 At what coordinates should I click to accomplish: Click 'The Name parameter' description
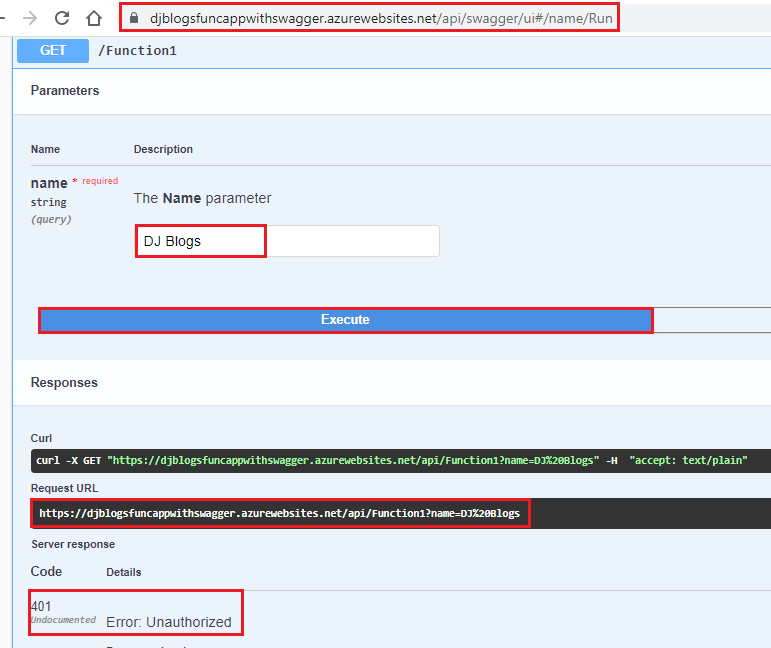202,198
